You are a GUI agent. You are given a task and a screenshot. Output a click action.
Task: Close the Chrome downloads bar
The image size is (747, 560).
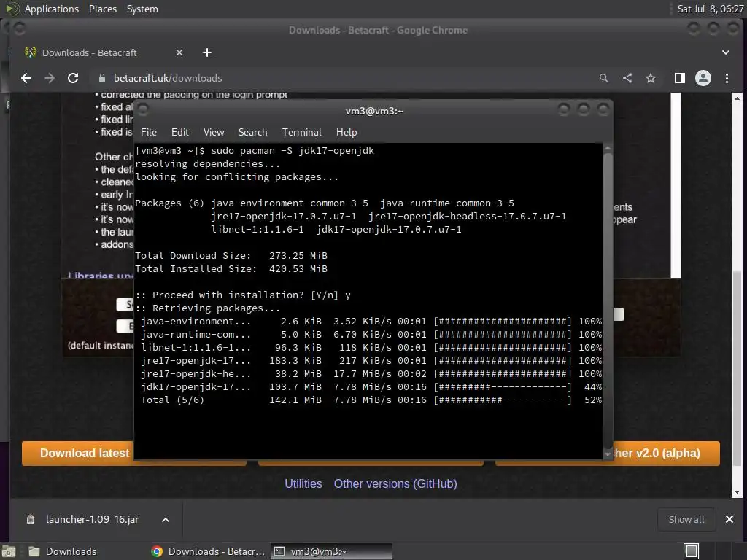[729, 519]
